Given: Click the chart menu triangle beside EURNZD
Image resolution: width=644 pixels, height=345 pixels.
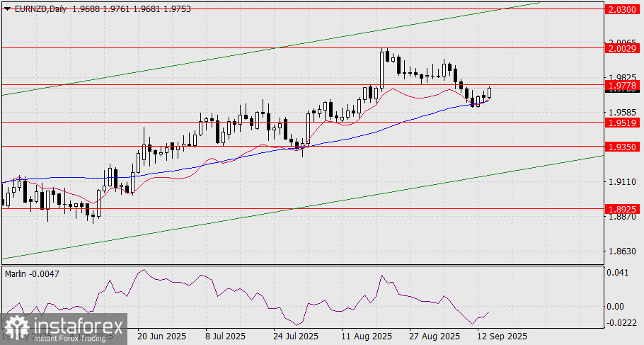Looking at the screenshot, I should click(8, 9).
